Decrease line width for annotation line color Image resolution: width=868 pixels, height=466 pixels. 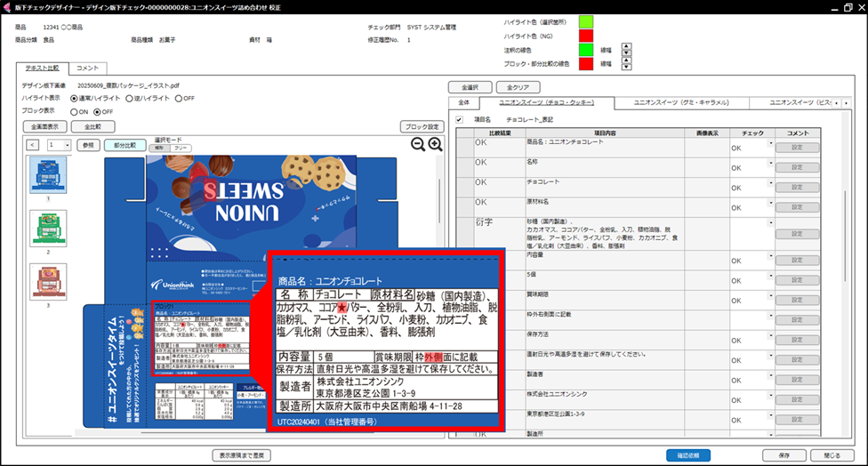pyautogui.click(x=626, y=53)
